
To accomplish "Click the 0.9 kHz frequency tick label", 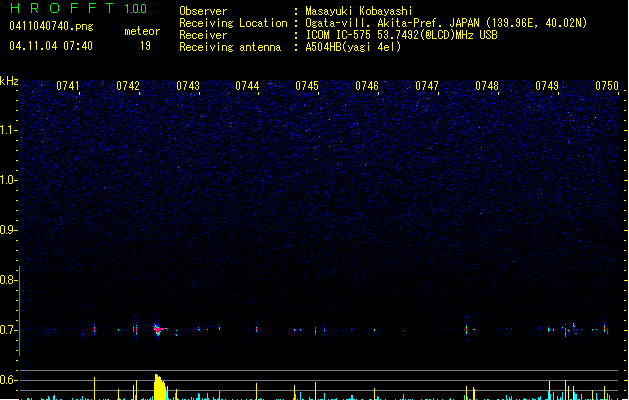I will (9, 230).
